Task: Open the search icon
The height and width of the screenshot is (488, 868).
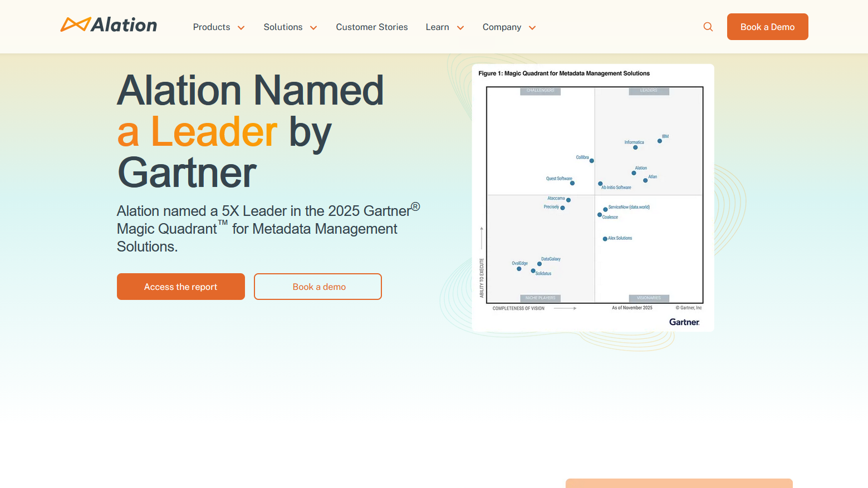Action: coord(708,26)
